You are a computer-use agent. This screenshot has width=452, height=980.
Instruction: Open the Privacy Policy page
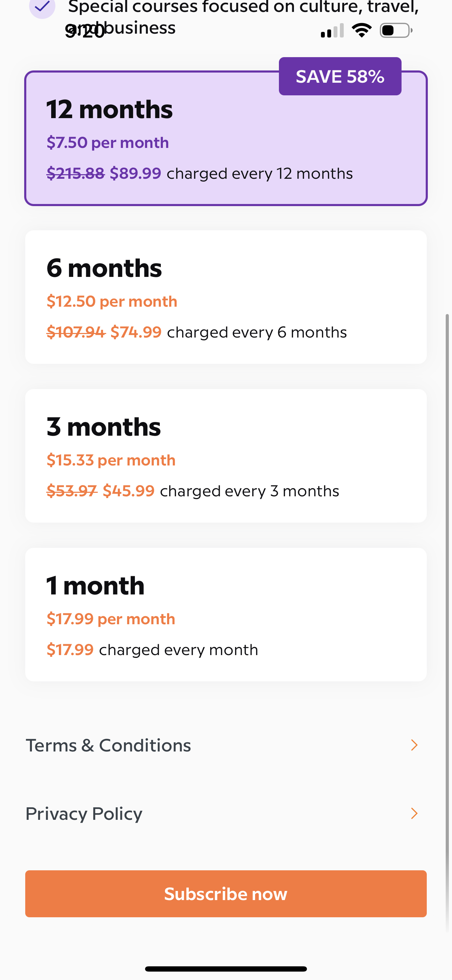pos(84,814)
